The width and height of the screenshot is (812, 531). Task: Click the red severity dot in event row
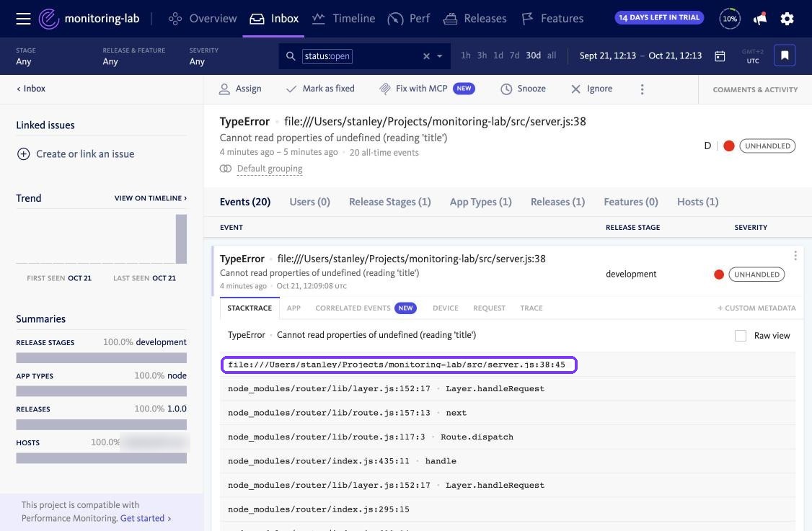(x=719, y=275)
